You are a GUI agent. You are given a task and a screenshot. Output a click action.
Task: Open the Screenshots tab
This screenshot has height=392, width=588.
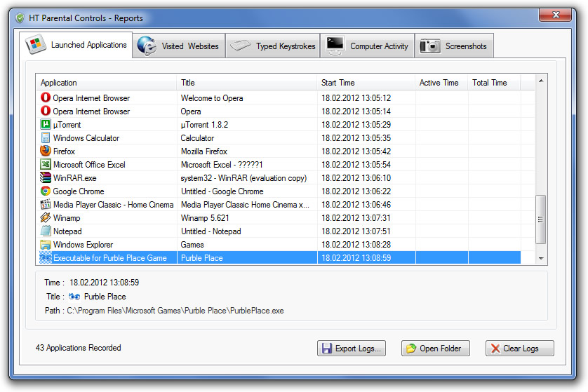coord(455,46)
